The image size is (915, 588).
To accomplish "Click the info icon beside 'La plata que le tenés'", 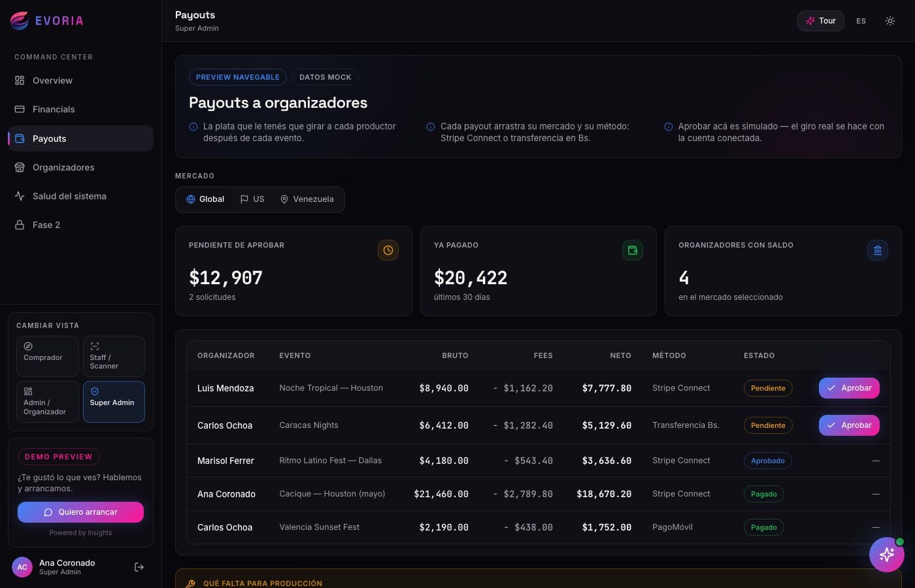I will 193,127.
